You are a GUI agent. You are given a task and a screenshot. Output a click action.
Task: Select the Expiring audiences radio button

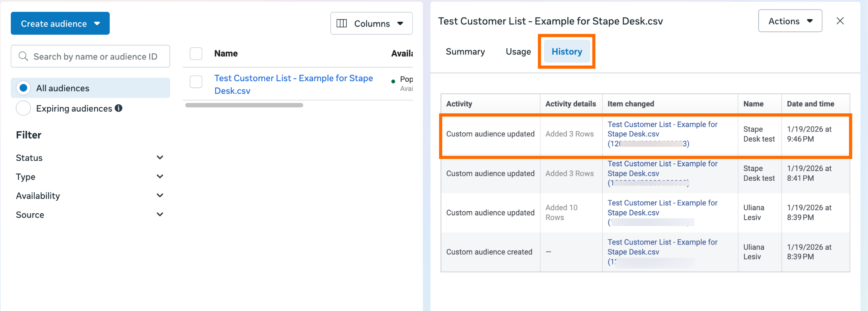(x=23, y=108)
